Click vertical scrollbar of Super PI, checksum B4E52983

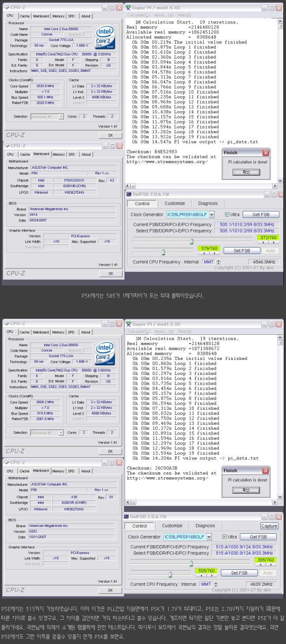pyautogui.click(x=281, y=101)
